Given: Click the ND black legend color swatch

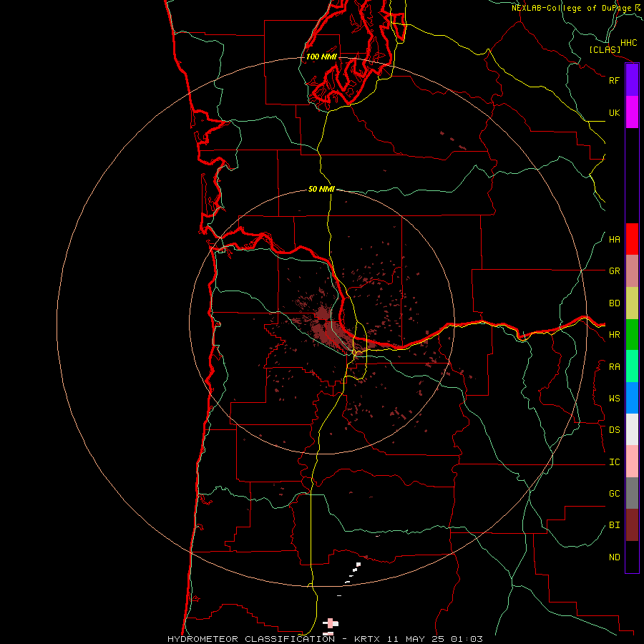Looking at the screenshot, I should [632, 557].
